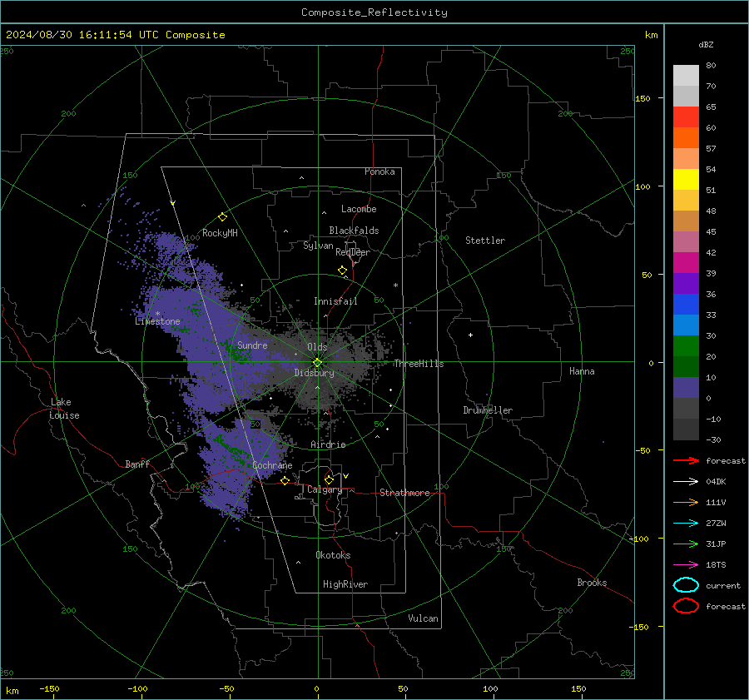Click the white plus marker west of Hanna

click(x=470, y=335)
